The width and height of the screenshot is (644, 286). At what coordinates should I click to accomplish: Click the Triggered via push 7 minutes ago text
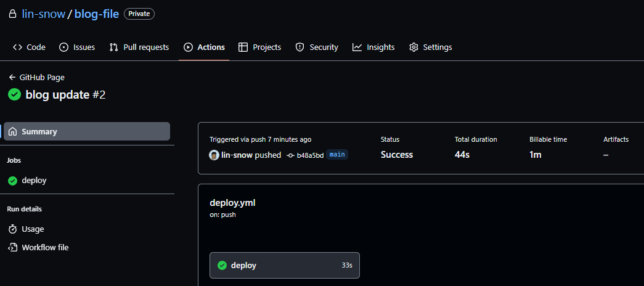click(x=261, y=139)
